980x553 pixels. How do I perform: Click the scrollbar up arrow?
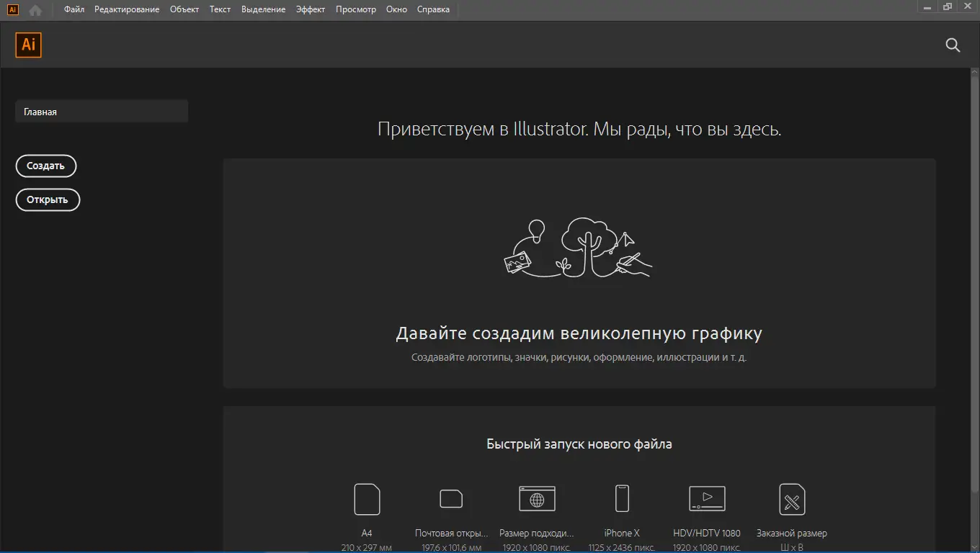click(974, 72)
